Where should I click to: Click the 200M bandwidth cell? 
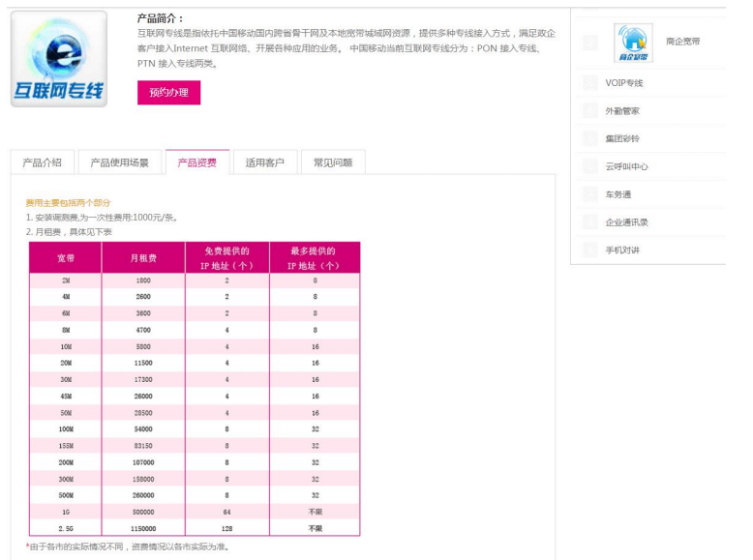pyautogui.click(x=66, y=462)
